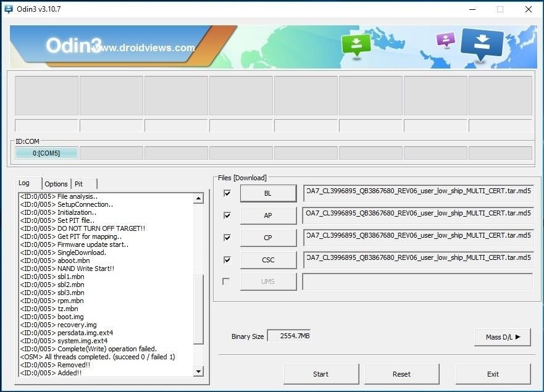Image resolution: width=544 pixels, height=392 pixels.
Task: Minimize the Odin3 window
Action: [472, 9]
